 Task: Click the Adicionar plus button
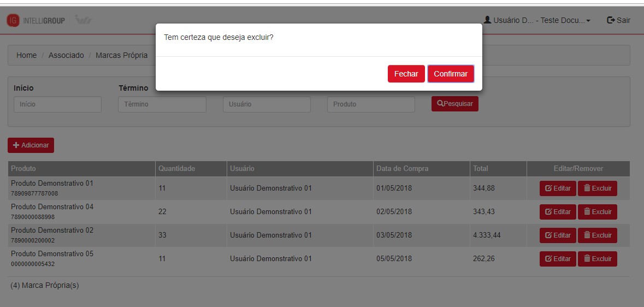[x=31, y=145]
